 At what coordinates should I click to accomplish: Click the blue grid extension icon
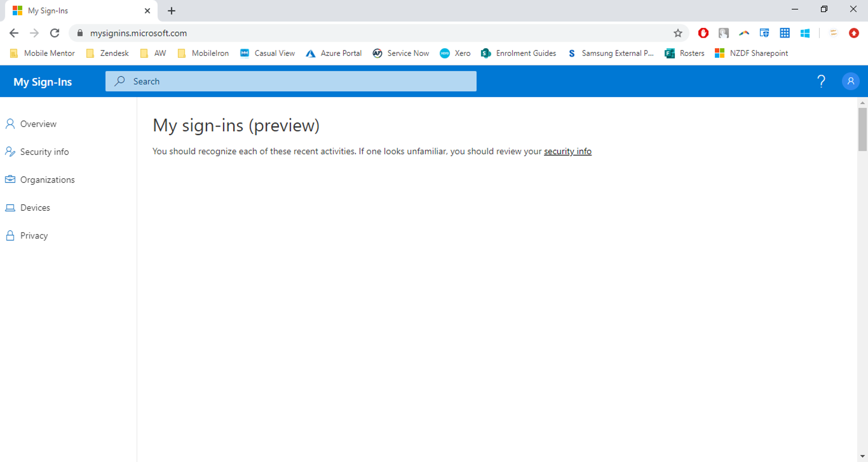tap(785, 33)
